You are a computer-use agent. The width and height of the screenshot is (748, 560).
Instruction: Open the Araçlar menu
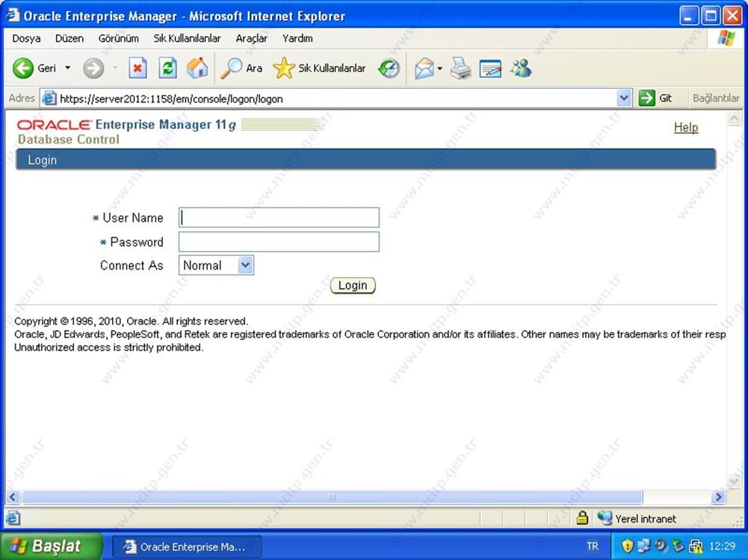[x=251, y=38]
